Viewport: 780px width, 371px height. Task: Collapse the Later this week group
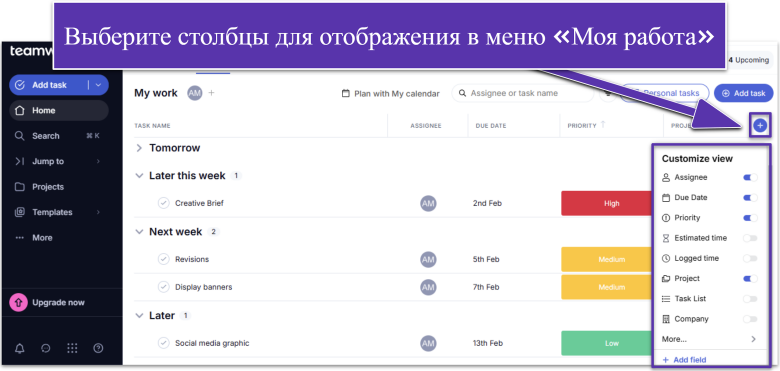(x=139, y=176)
